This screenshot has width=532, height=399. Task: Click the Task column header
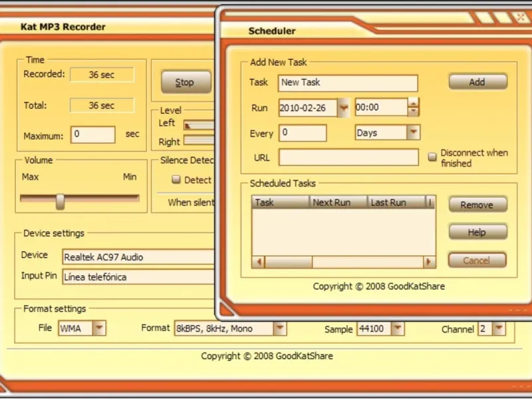pyautogui.click(x=281, y=202)
